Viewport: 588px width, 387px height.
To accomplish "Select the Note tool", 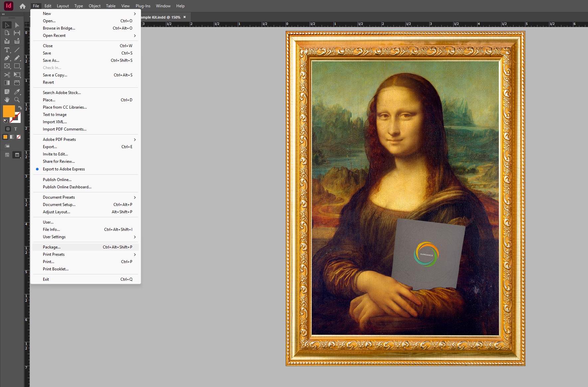I will click(x=7, y=92).
